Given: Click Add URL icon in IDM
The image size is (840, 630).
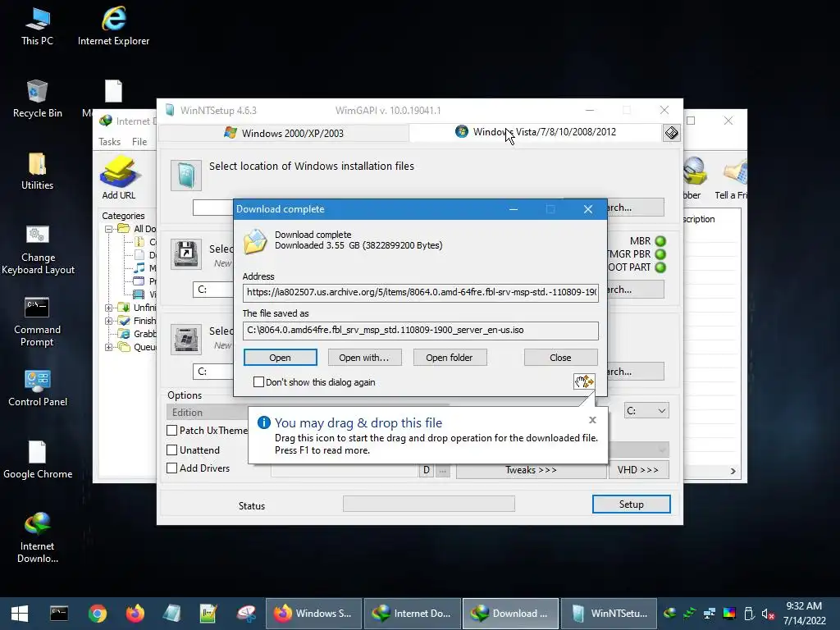Looking at the screenshot, I should point(119,178).
